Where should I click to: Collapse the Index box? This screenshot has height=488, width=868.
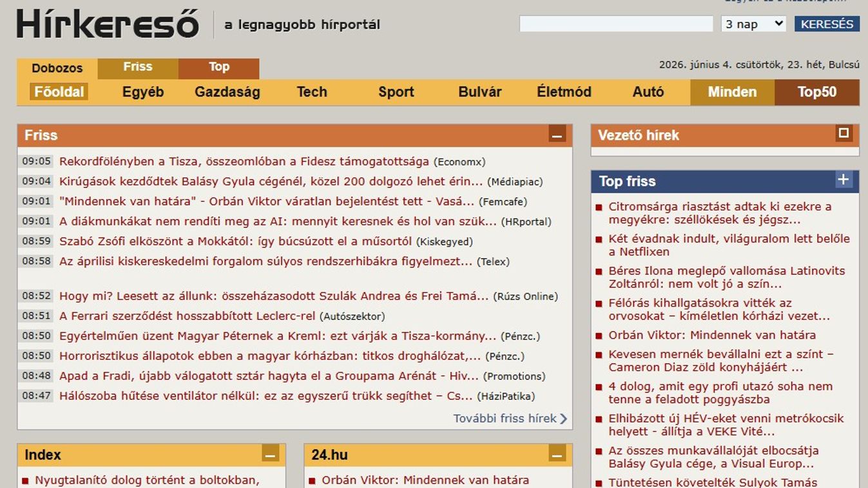pos(271,455)
